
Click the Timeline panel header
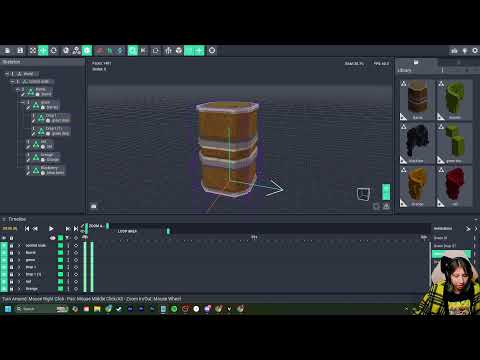coord(17,219)
